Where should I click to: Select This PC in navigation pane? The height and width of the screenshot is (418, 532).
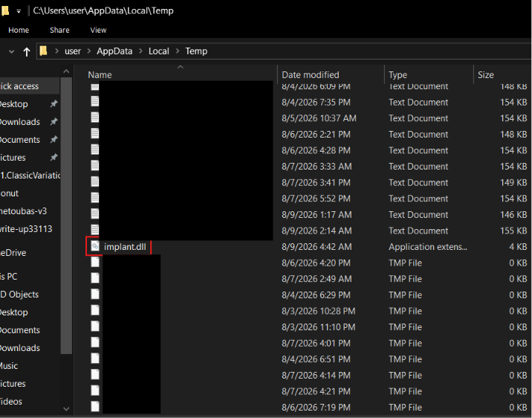pyautogui.click(x=8, y=277)
